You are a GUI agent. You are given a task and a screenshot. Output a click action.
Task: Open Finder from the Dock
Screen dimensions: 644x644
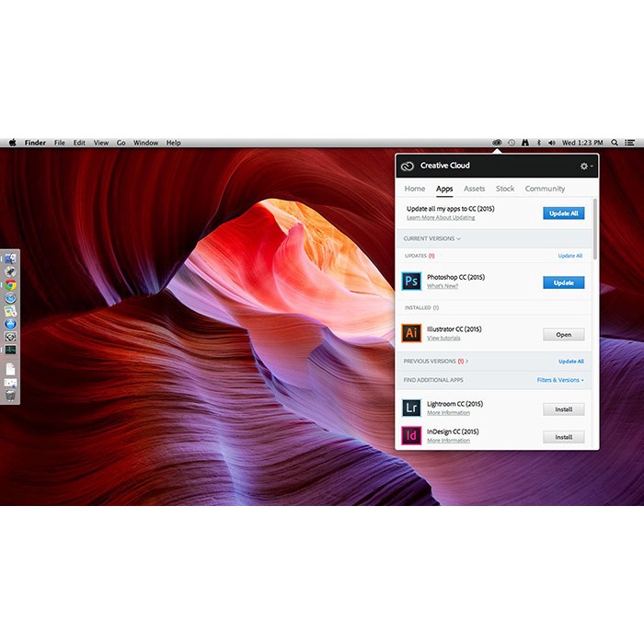coord(10,259)
